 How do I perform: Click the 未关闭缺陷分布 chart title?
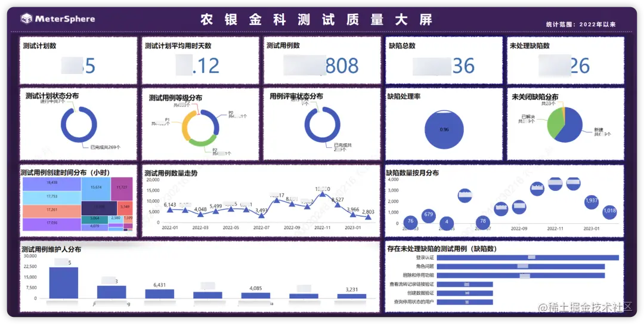point(535,97)
